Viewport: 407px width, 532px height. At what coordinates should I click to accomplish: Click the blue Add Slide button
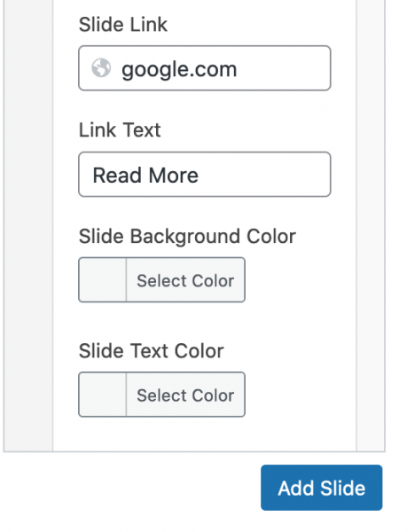click(x=322, y=488)
